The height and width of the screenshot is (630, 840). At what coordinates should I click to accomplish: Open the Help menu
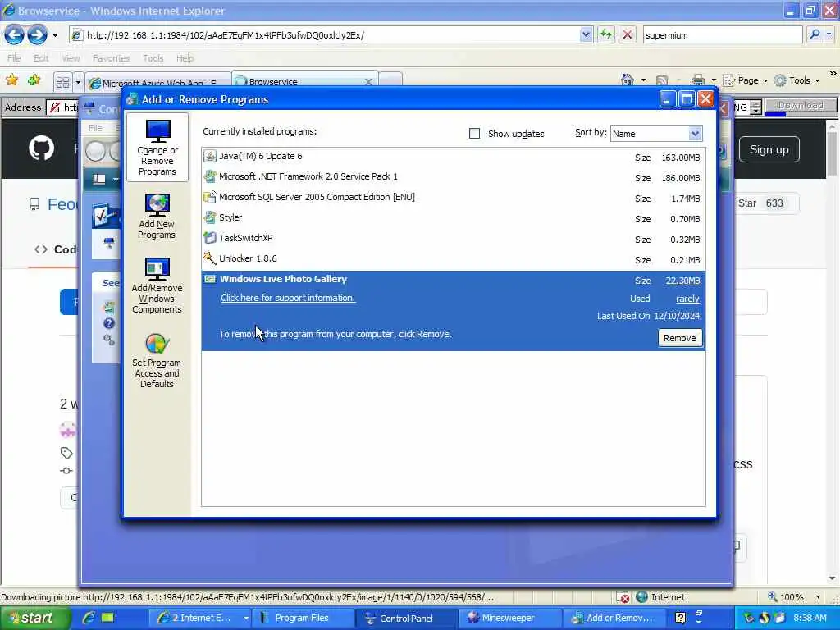tap(185, 58)
